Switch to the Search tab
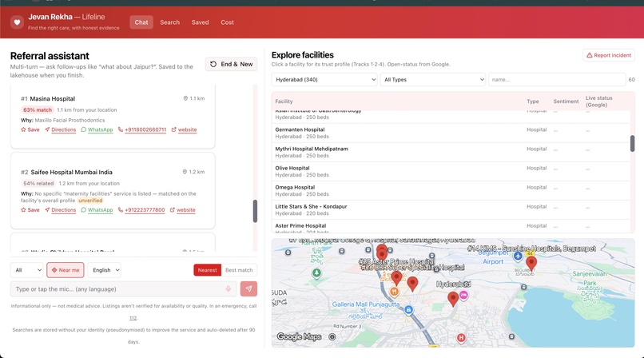 coord(169,22)
